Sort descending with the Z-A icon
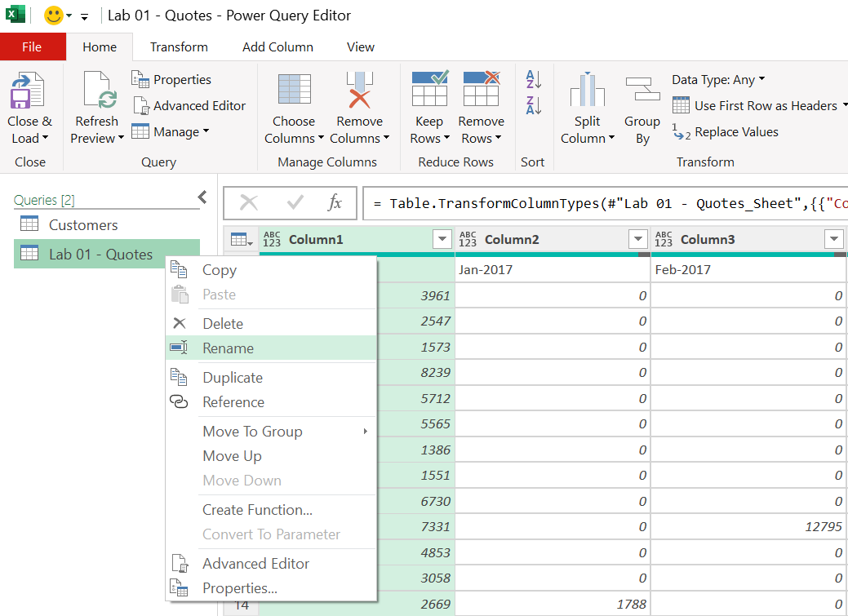 (x=533, y=105)
